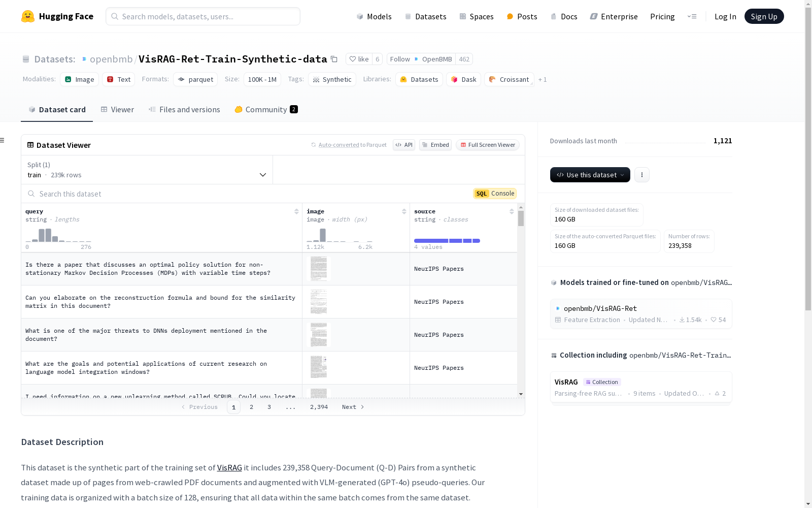This screenshot has height=508, width=812.
Task: Open the Files and versions tab
Action: [184, 110]
